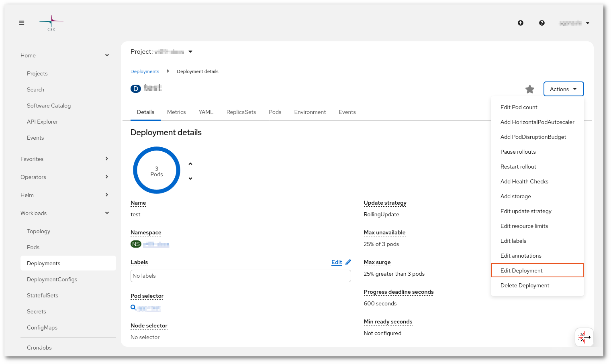Viewport: 611px width, 364px height.
Task: Click the quick create plus icon
Action: [520, 23]
